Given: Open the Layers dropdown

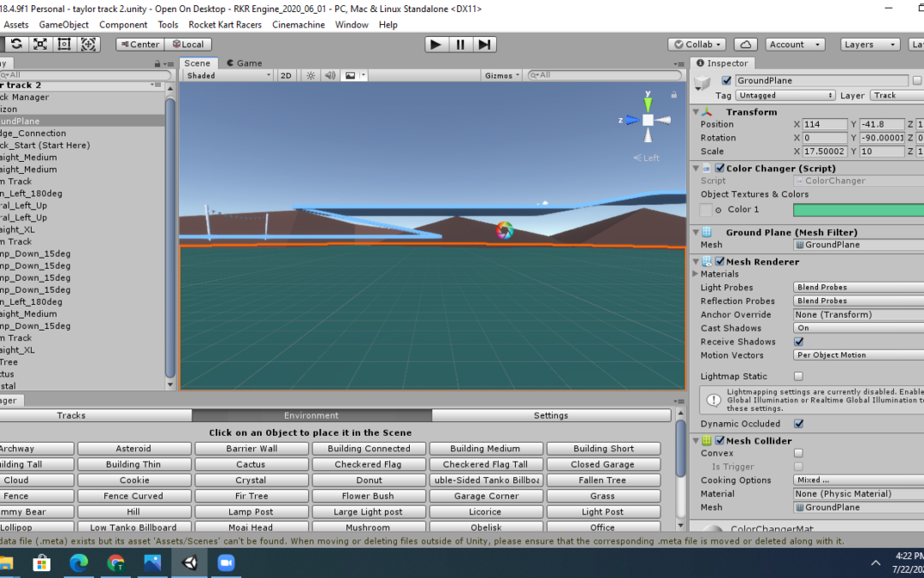Looking at the screenshot, I should 870,45.
